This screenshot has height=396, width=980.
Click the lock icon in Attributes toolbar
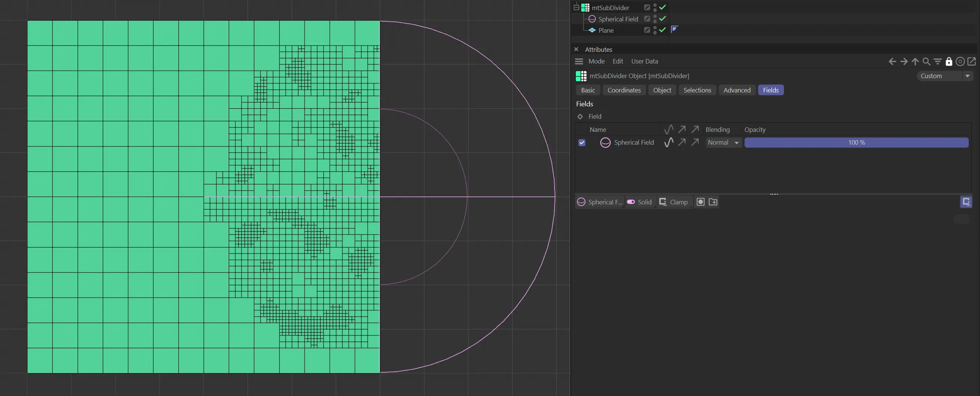tap(949, 61)
